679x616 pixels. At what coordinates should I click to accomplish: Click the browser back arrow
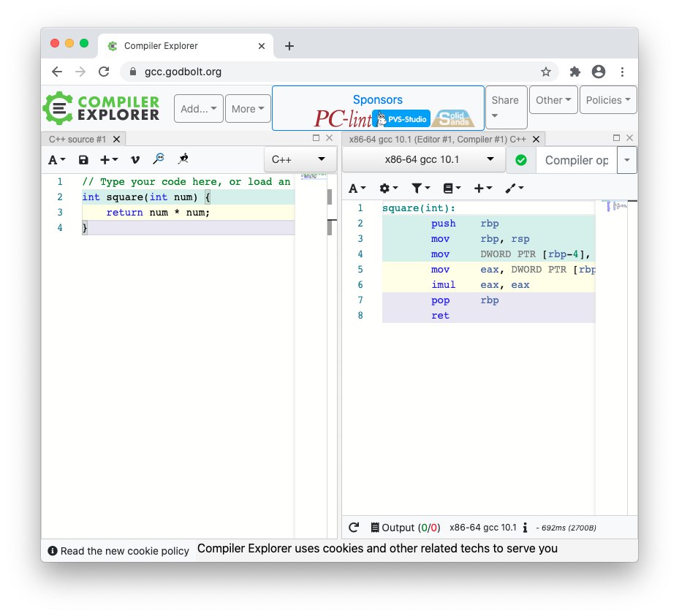[x=57, y=72]
